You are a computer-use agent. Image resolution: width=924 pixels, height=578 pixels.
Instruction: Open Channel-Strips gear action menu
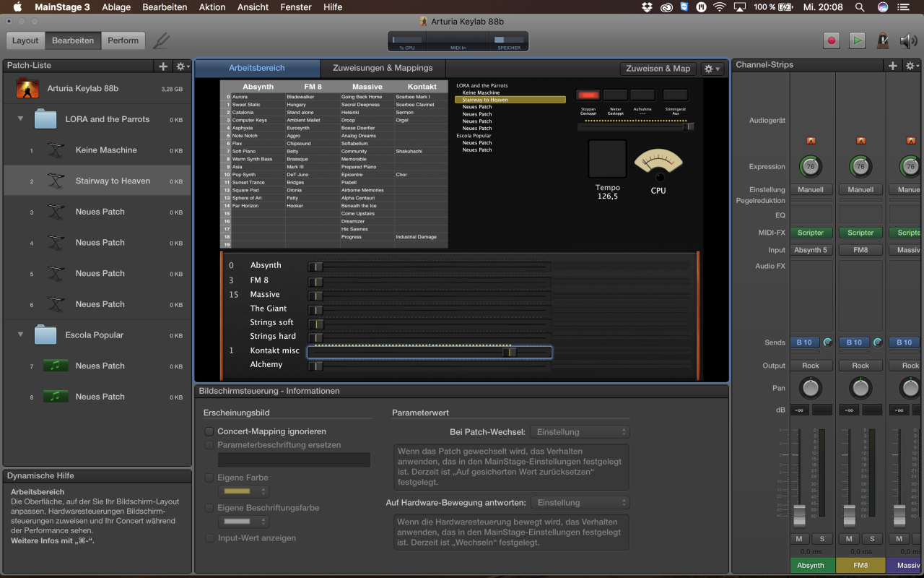(x=912, y=66)
